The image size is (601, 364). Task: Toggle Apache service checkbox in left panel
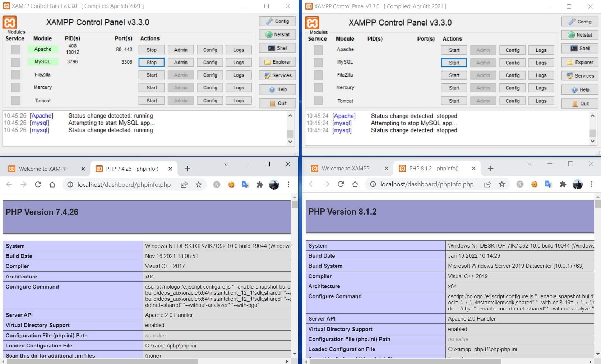(x=16, y=49)
